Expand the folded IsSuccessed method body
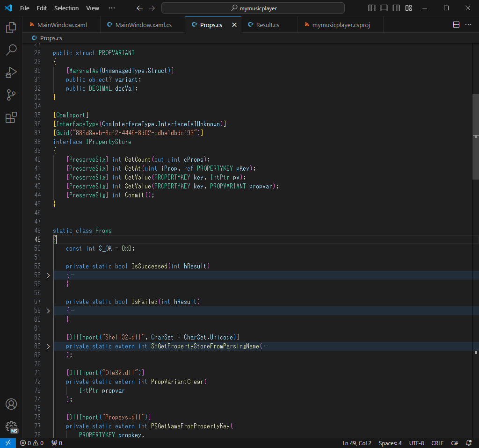The image size is (479, 448). 48,275
